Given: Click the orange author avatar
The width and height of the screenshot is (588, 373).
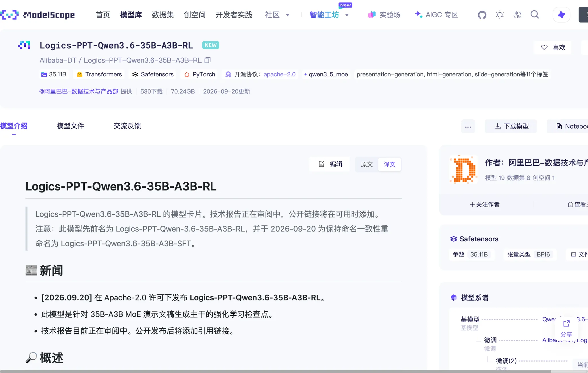Looking at the screenshot, I should (x=463, y=169).
